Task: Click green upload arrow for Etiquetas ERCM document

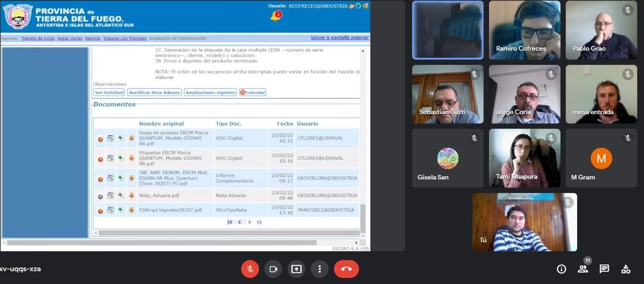Action: tap(121, 158)
